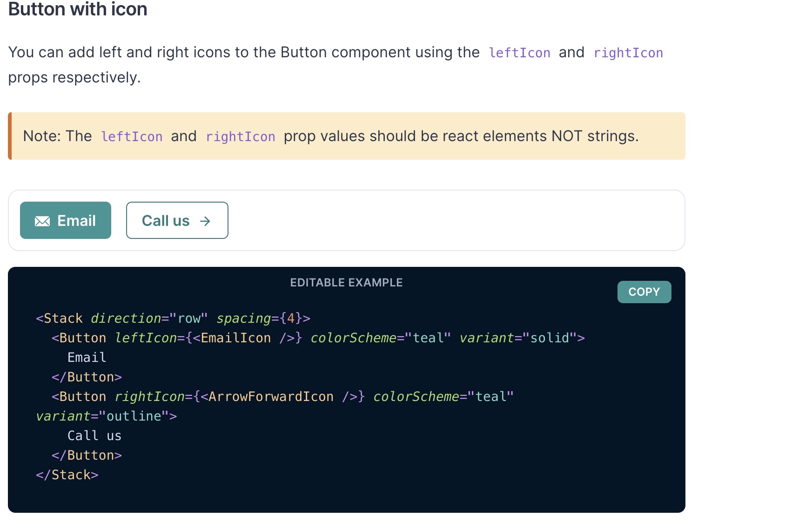812x530 pixels.
Task: Click the forward arrow icon beside Call us
Action: [205, 221]
